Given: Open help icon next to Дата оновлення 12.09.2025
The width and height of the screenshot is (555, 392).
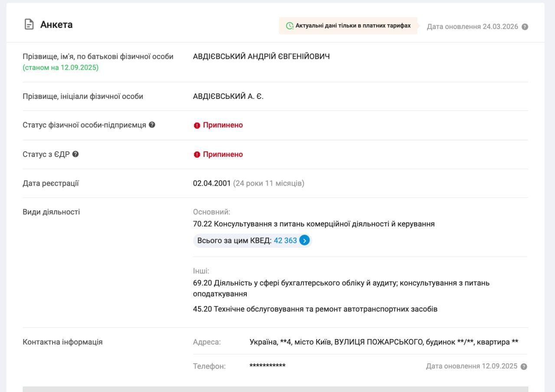Looking at the screenshot, I should (x=524, y=366).
